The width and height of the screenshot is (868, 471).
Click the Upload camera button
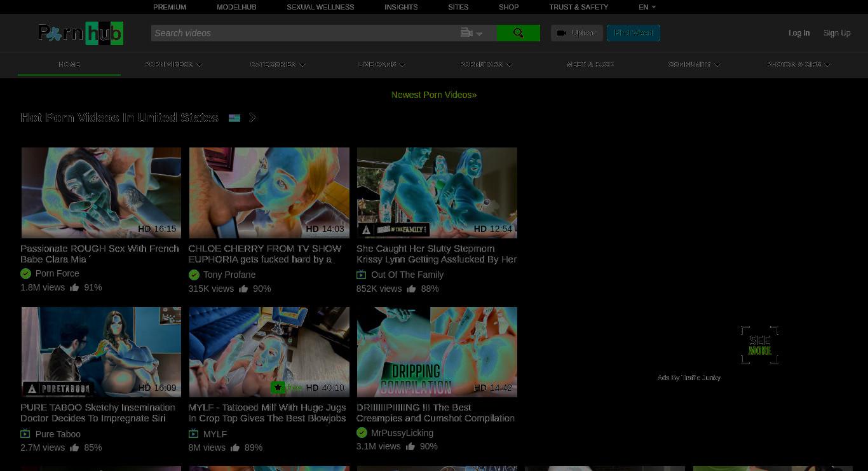[x=576, y=33]
